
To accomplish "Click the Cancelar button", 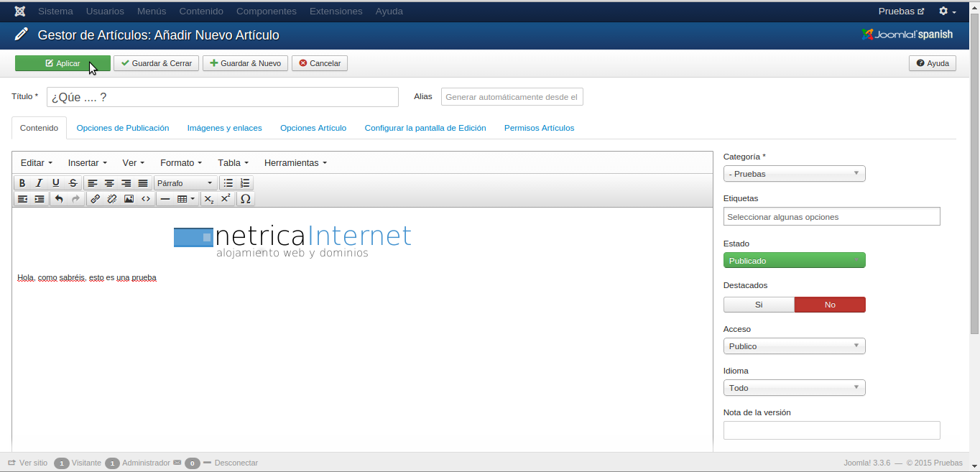I will coord(320,63).
